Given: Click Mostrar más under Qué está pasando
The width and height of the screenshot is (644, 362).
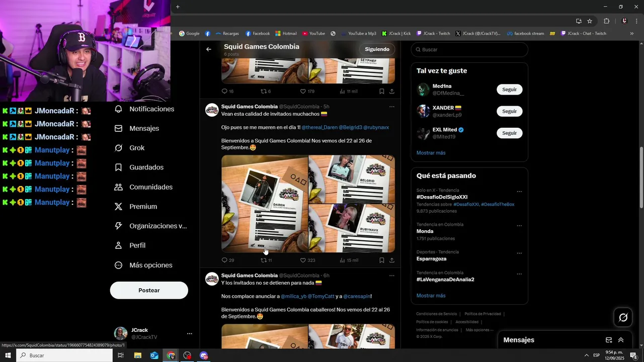Looking at the screenshot, I should (x=431, y=296).
